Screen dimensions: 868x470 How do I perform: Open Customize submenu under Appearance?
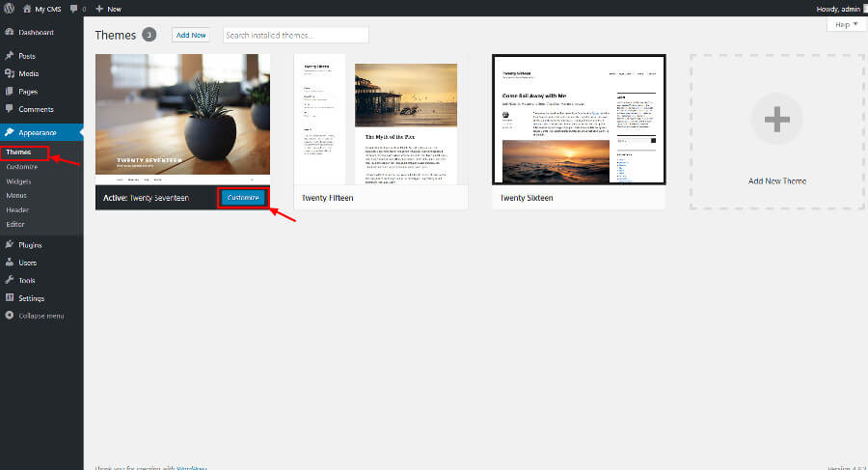(x=22, y=167)
